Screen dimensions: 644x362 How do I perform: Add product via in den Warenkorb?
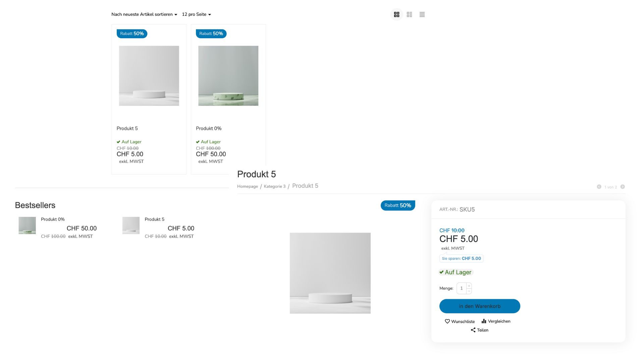point(480,306)
